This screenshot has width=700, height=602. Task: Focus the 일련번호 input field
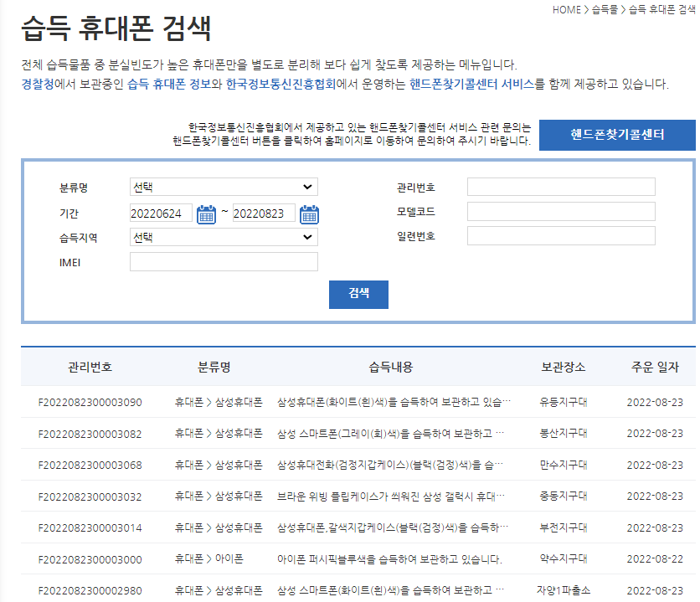pos(561,235)
